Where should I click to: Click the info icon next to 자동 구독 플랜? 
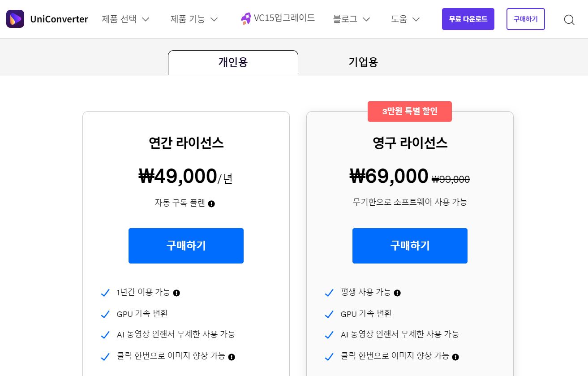[x=211, y=203]
